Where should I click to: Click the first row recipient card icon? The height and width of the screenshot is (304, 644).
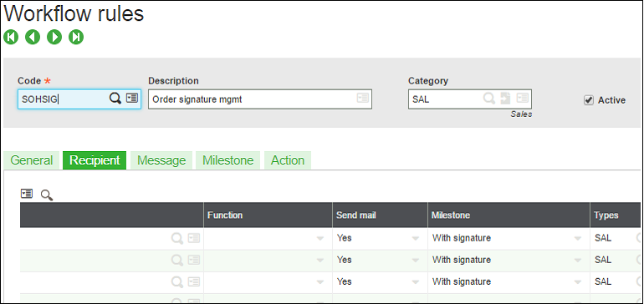click(x=194, y=238)
